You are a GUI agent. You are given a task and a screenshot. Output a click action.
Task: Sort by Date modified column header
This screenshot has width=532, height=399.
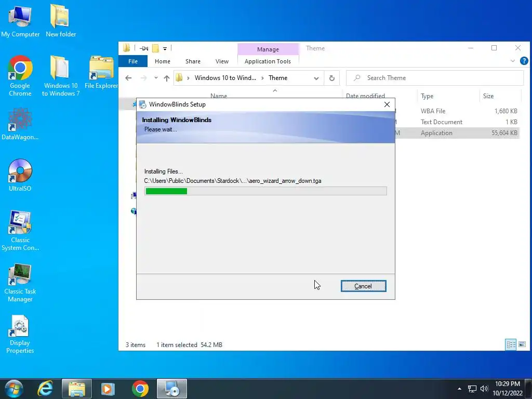click(x=365, y=96)
